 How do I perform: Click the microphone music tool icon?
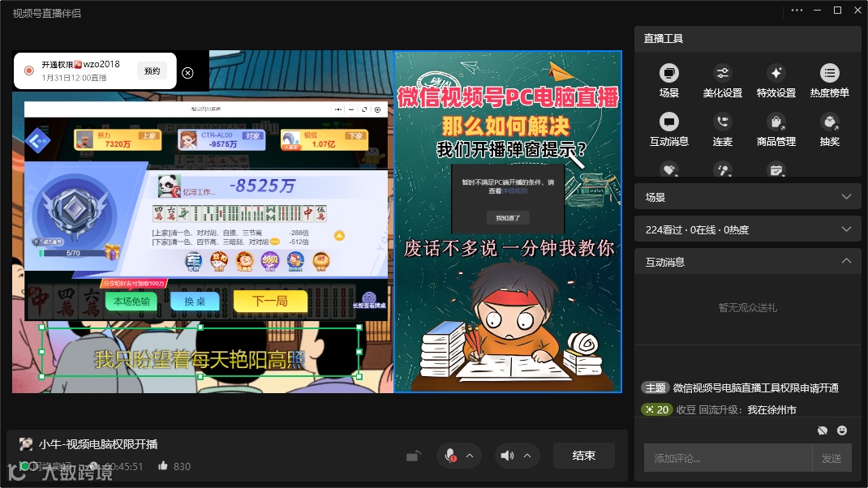(x=723, y=169)
